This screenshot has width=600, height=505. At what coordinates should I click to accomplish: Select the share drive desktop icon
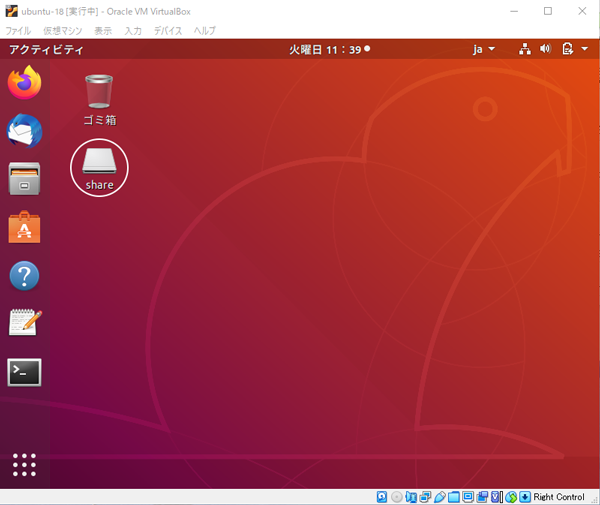(x=99, y=169)
